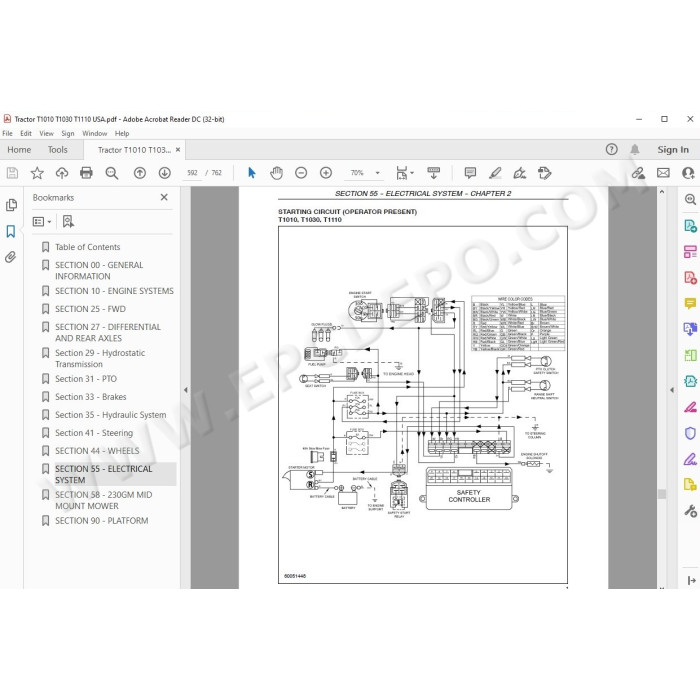Screen dimensions: 700x700
Task: Click the vertical scrollbar thumb of document
Action: pos(662,493)
